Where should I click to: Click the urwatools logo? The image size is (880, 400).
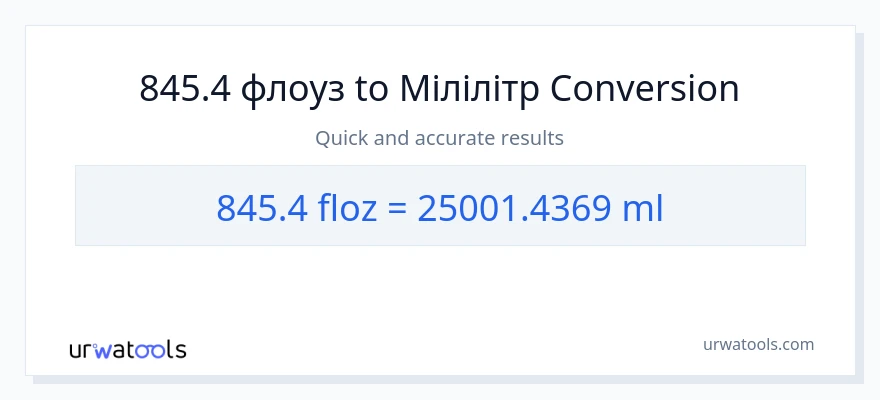point(127,349)
